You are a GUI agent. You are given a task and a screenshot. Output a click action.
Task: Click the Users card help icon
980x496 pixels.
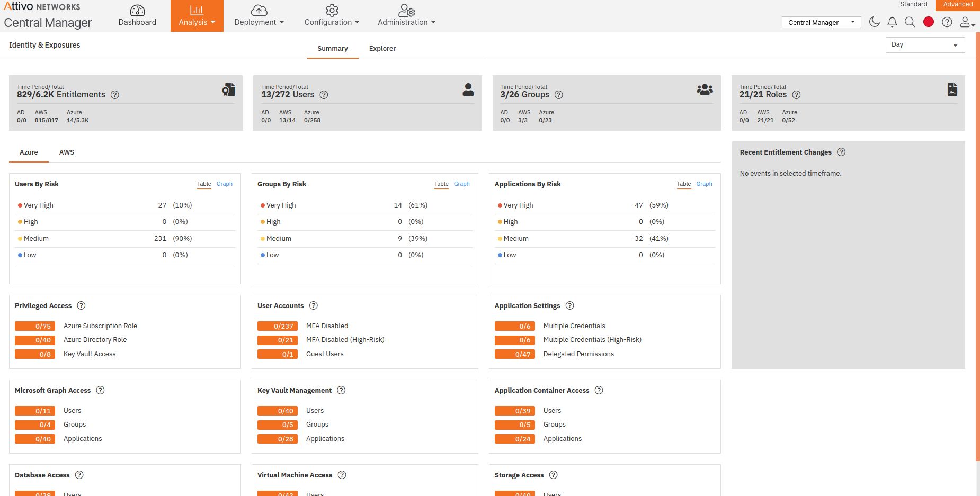click(324, 95)
